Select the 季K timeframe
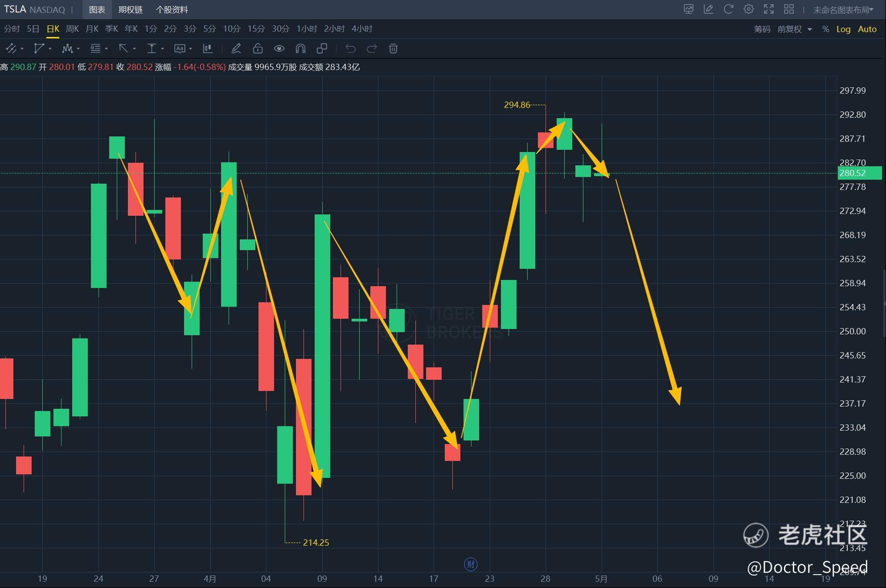The width and height of the screenshot is (886, 588). (x=111, y=29)
